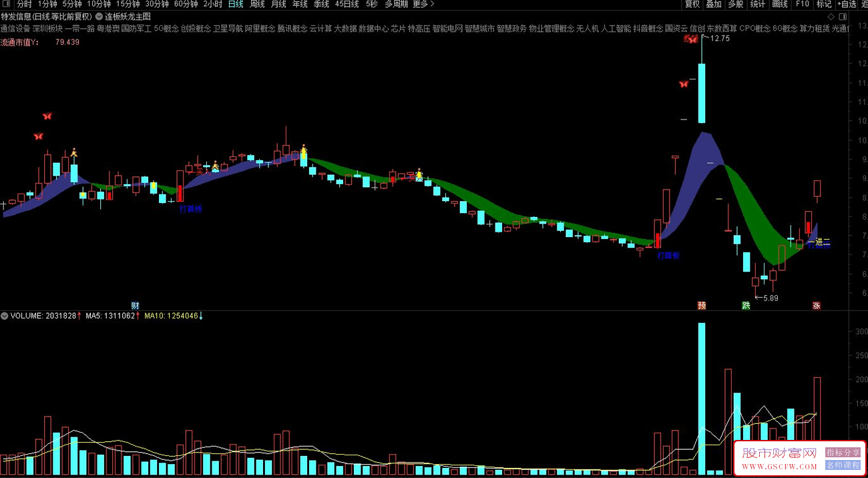Click the 国防军工 concept link
Viewport: 868px width, 478px height.
pyautogui.click(x=136, y=29)
